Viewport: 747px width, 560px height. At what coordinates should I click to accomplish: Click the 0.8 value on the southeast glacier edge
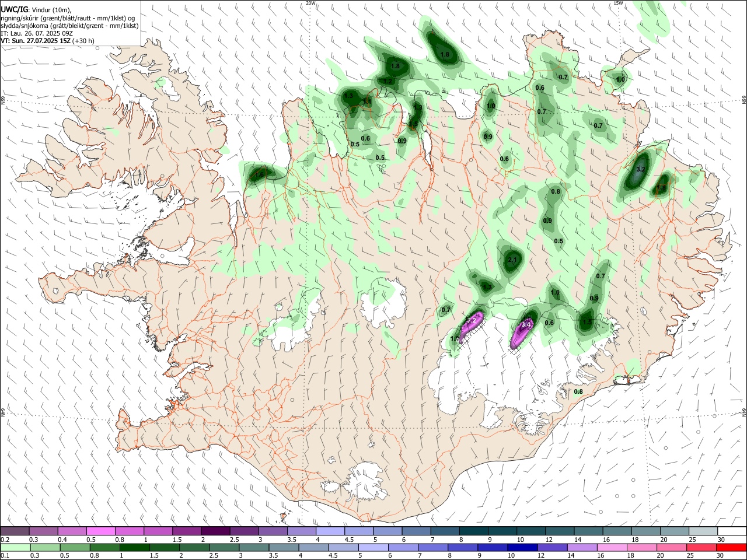(x=578, y=391)
